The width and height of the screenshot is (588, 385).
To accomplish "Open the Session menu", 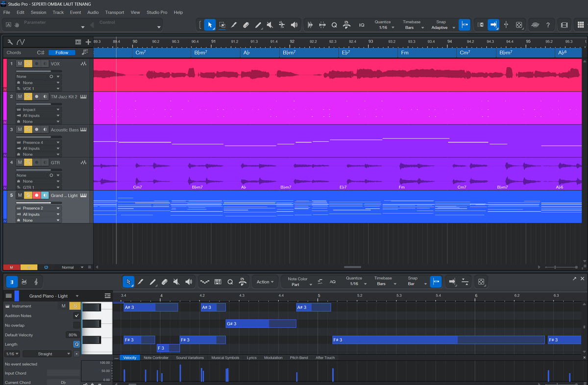I will [39, 12].
